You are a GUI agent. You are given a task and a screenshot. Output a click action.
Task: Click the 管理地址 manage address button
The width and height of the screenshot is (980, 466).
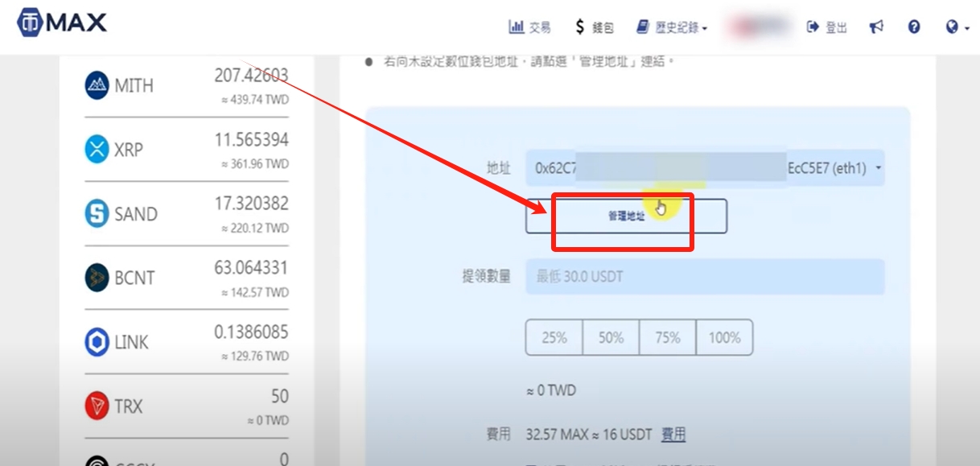(x=626, y=217)
